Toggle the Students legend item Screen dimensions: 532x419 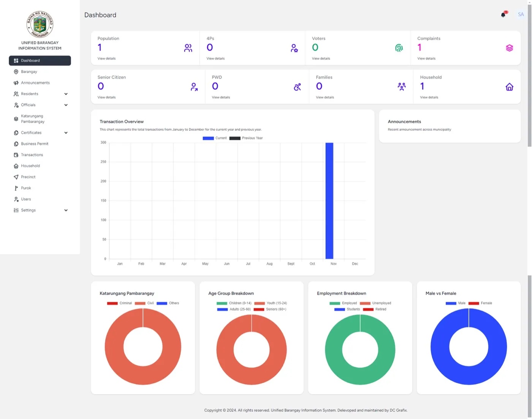347,309
